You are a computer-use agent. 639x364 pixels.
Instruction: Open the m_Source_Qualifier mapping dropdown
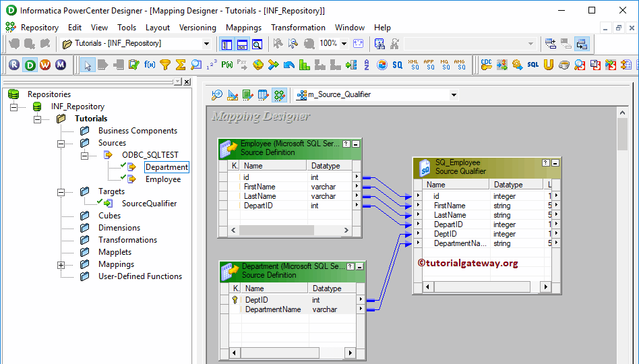pyautogui.click(x=454, y=95)
